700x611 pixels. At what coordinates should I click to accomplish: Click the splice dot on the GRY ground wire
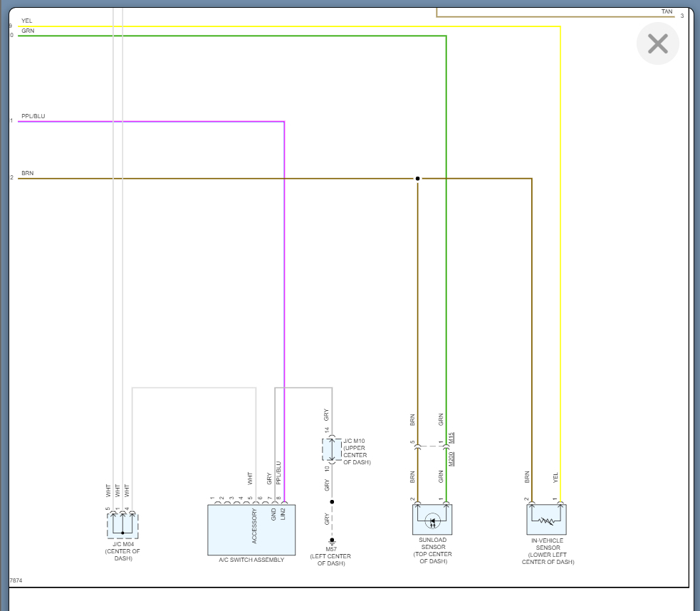332,502
